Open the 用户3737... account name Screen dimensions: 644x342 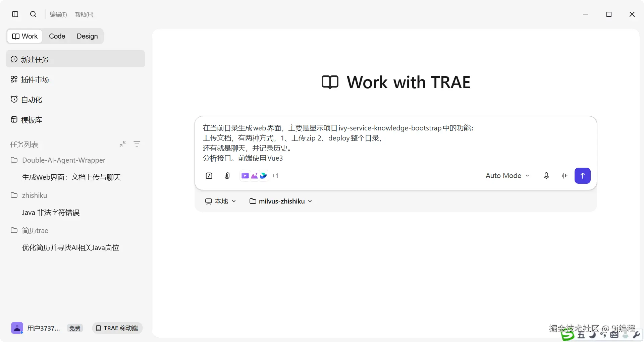click(44, 328)
